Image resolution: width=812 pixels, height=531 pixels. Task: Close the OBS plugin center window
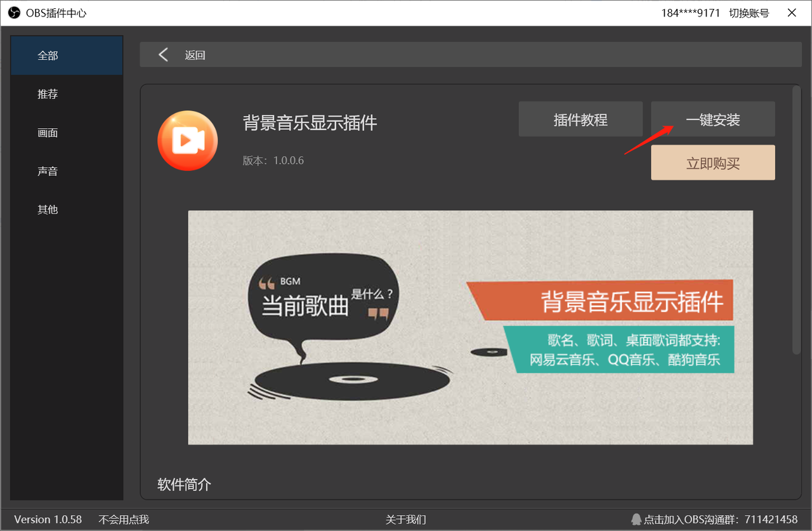[792, 13]
